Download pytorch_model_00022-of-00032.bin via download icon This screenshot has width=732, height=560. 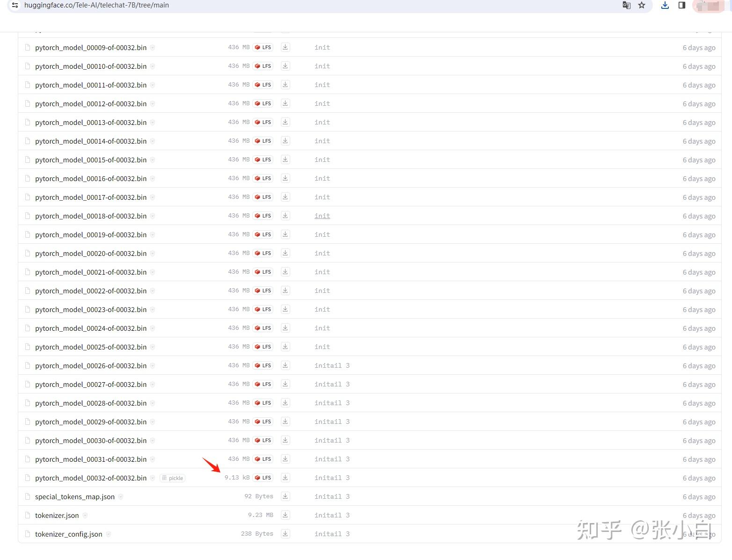tap(285, 291)
